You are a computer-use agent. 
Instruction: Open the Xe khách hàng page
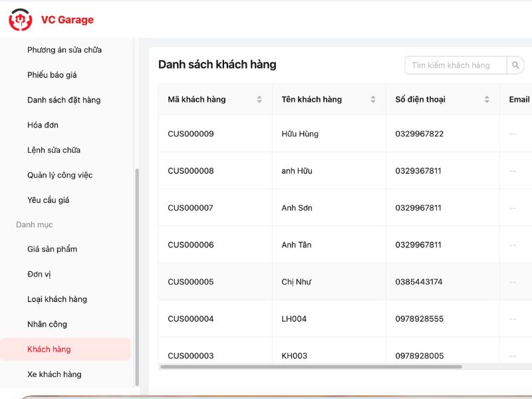point(54,374)
